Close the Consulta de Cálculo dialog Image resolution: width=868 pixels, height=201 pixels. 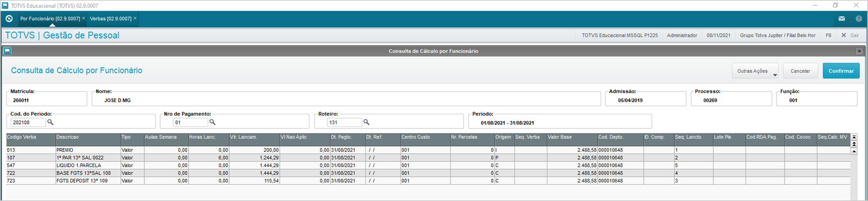pos(859,51)
